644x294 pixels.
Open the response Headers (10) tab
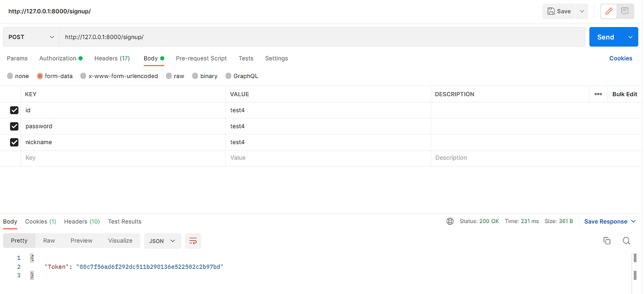pyautogui.click(x=82, y=222)
